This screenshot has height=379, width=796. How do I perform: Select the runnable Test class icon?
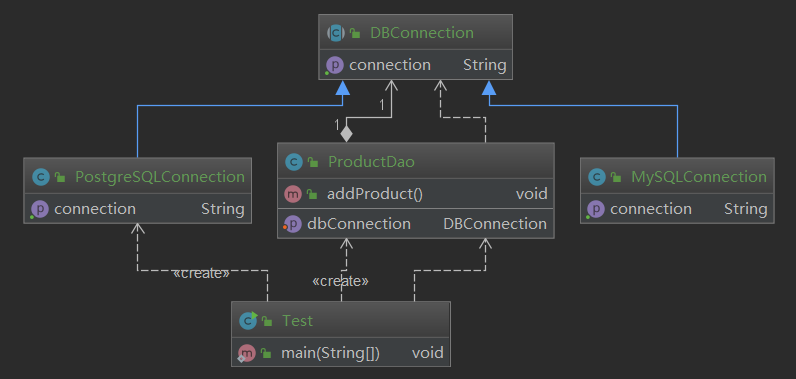(248, 321)
